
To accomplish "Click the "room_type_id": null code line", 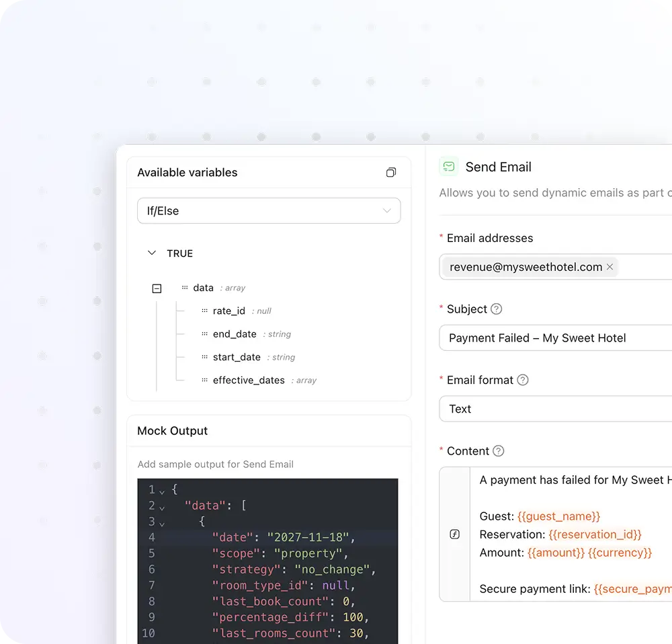I will point(284,586).
